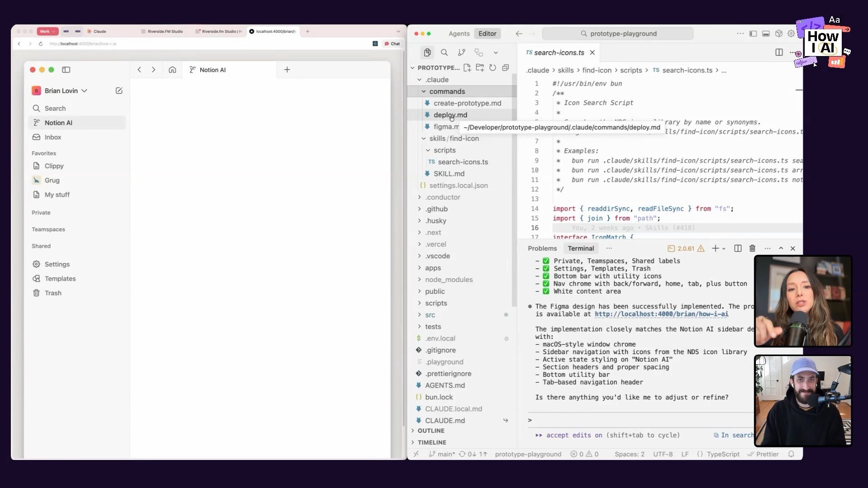Select the Riverside.FM Studio browser tab
Screen dimensions: 868x488
click(x=163, y=31)
